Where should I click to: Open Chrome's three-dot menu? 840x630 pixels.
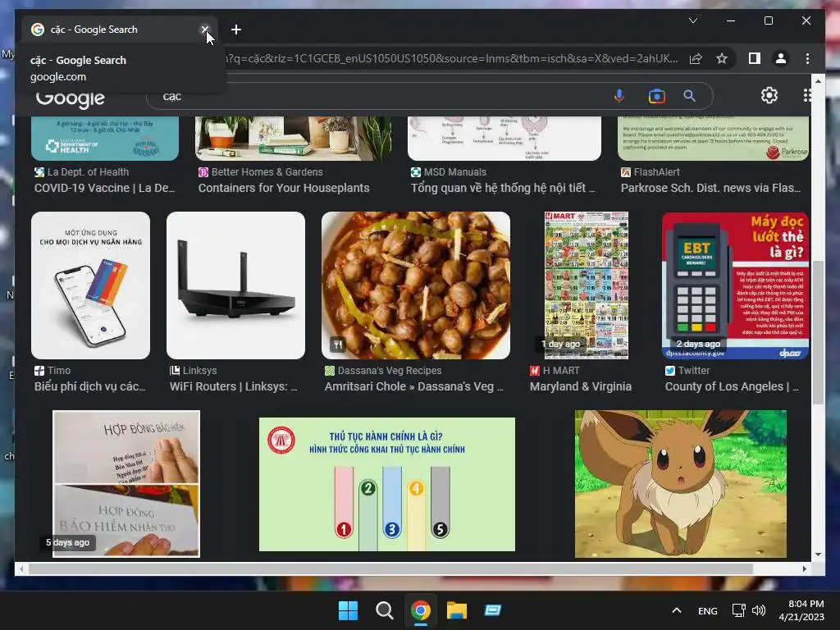click(x=807, y=58)
